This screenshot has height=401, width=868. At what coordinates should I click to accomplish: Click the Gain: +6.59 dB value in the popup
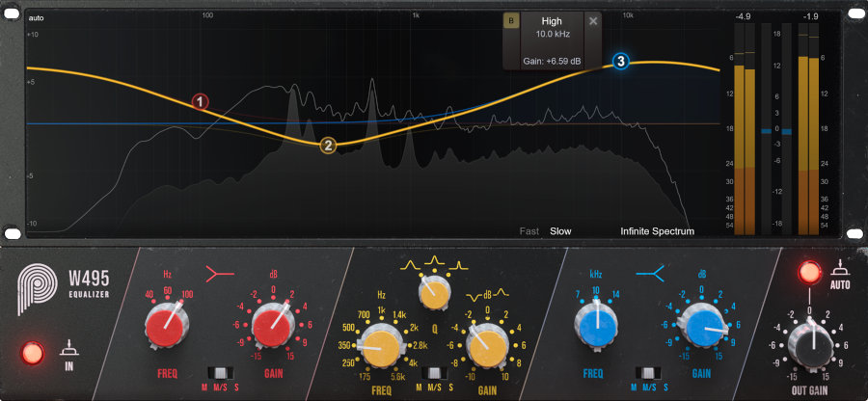[x=552, y=62]
